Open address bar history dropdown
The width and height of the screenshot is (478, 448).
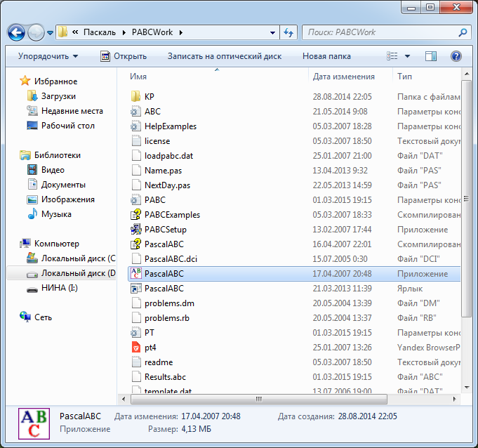[x=272, y=32]
